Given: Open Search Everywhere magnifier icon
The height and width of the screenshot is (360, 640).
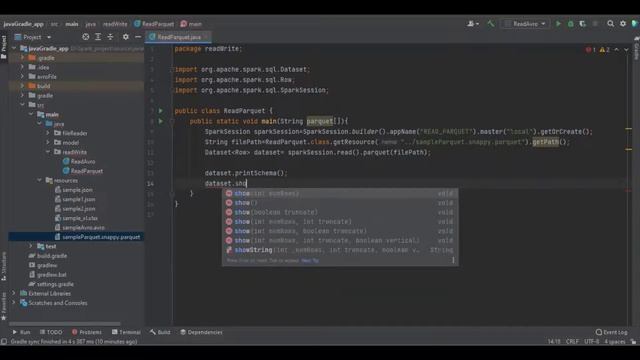Looking at the screenshot, I should (610, 24).
